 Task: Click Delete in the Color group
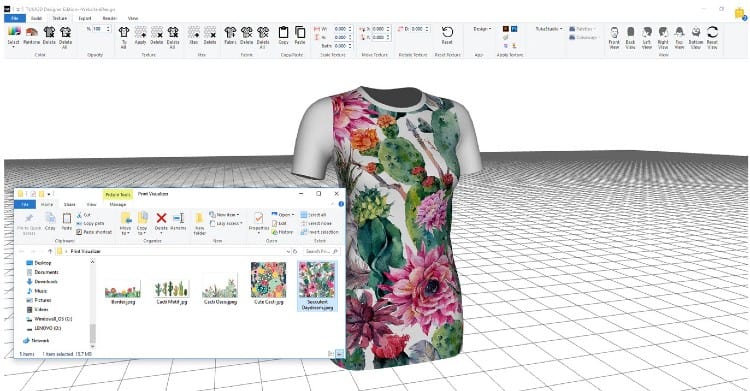[49, 36]
